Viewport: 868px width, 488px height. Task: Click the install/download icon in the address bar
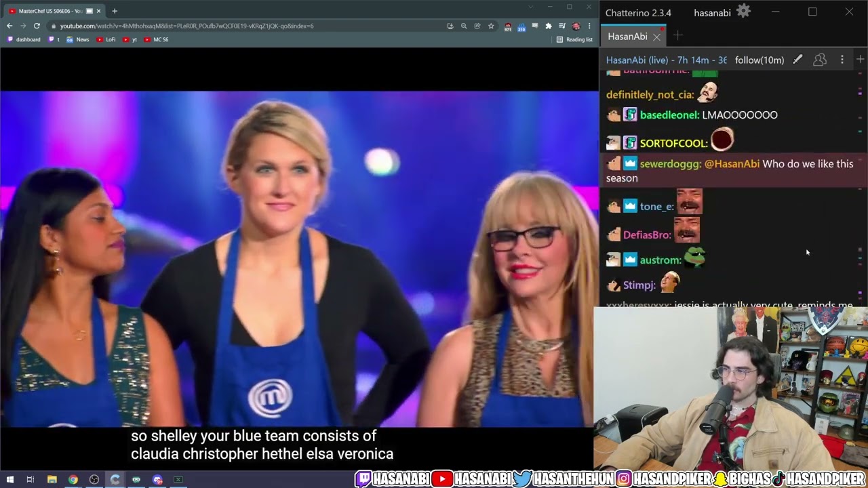click(x=450, y=26)
